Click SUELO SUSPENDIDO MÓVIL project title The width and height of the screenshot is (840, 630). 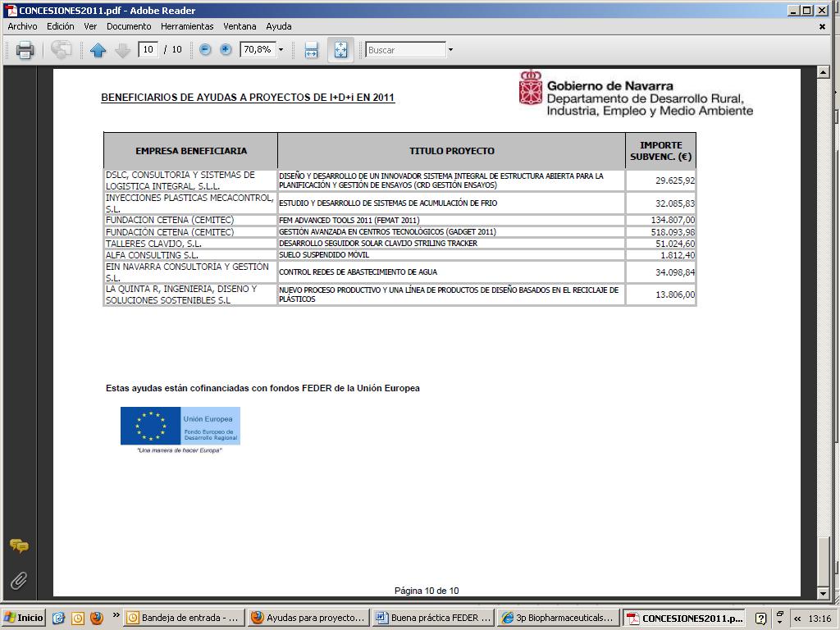pyautogui.click(x=324, y=255)
